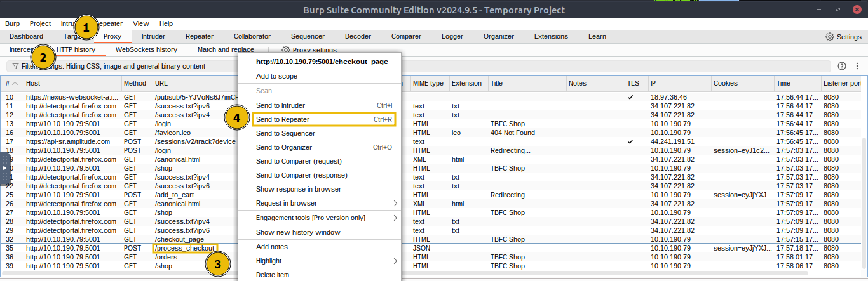Click Add to scope in context menu

click(x=276, y=76)
